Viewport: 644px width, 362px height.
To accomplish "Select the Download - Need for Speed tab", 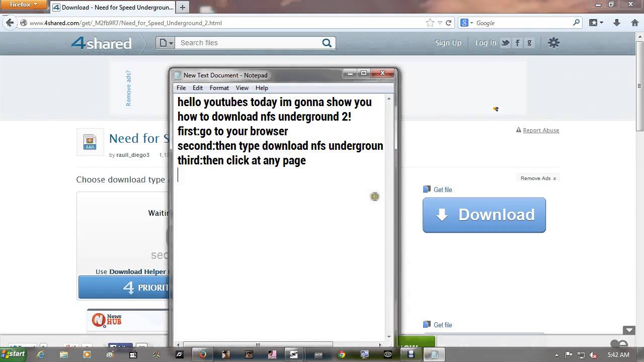I will [x=113, y=8].
